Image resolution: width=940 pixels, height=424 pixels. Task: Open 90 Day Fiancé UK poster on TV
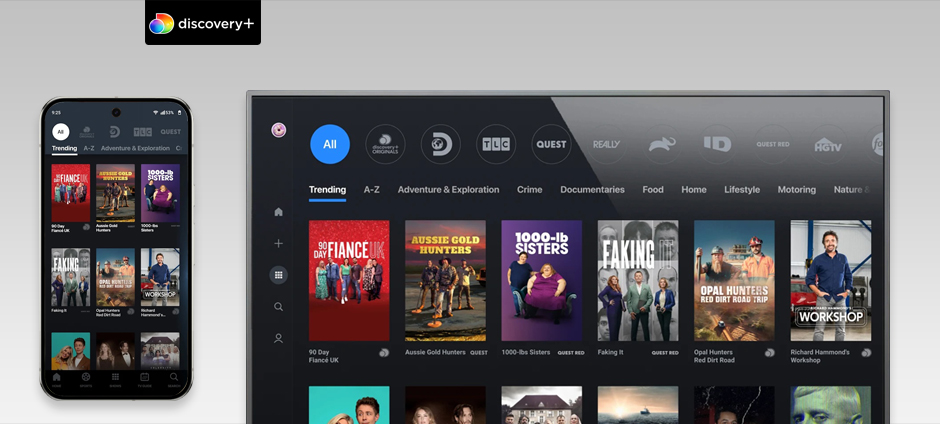pos(349,281)
